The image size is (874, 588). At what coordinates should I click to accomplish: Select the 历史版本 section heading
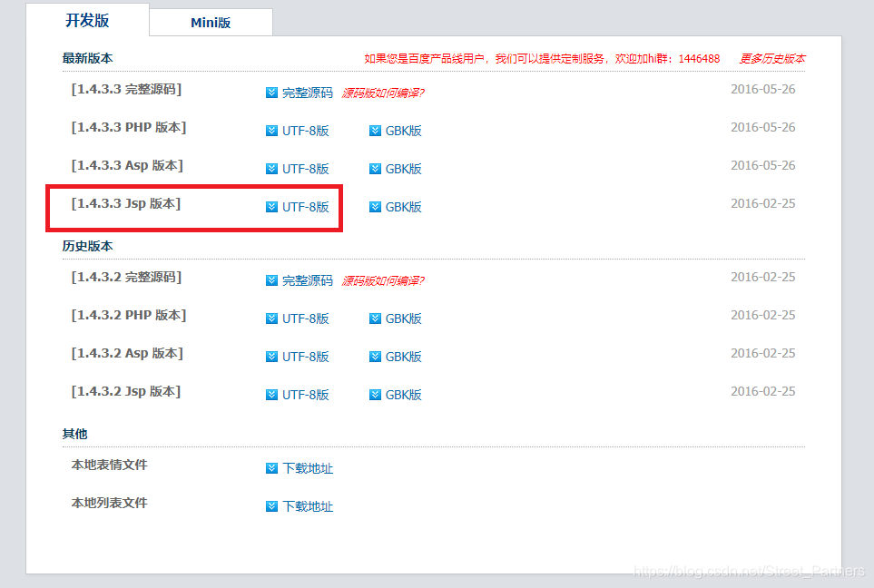tap(87, 246)
